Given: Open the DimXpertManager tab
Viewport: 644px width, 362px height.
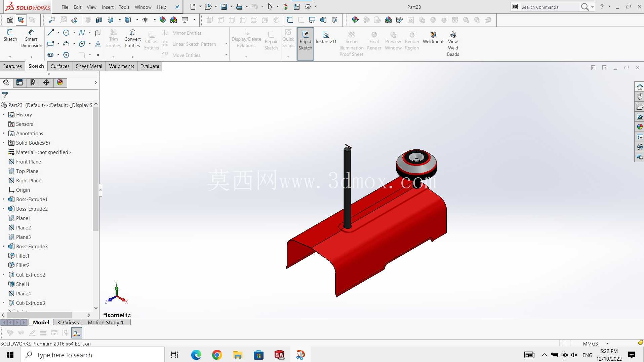Looking at the screenshot, I should [46, 83].
